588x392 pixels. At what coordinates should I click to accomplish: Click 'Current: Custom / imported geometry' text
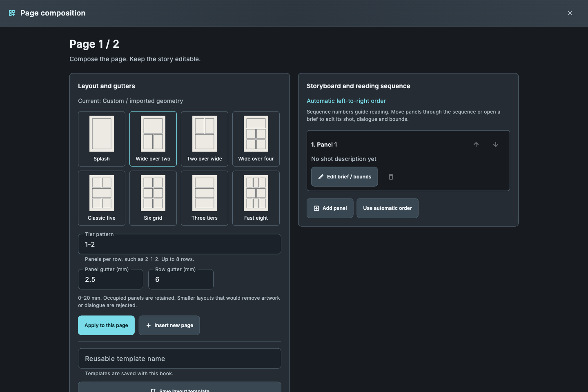(x=131, y=101)
